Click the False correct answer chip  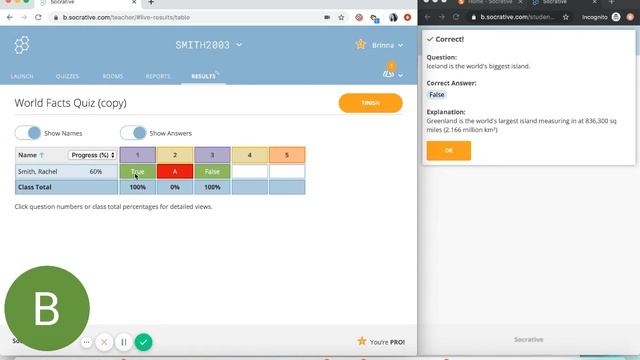[436, 95]
